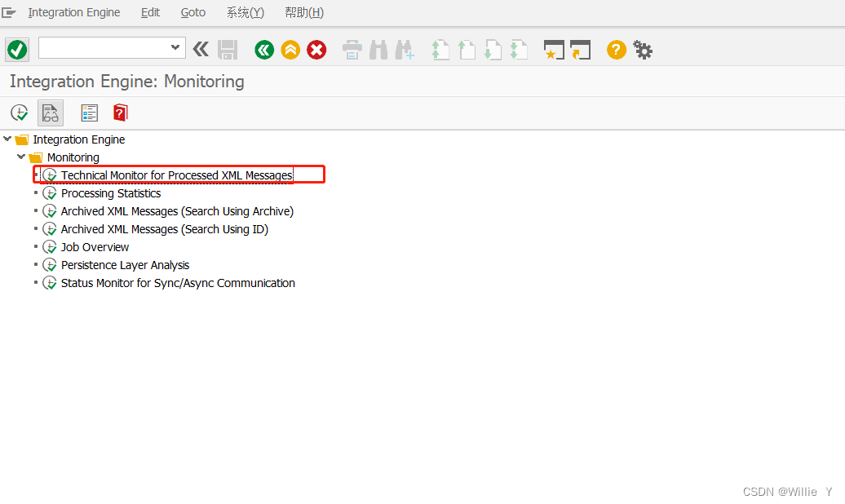Image resolution: width=845 pixels, height=504 pixels.
Task: Click execute icon beside Persistence Layer Analysis
Action: click(50, 265)
